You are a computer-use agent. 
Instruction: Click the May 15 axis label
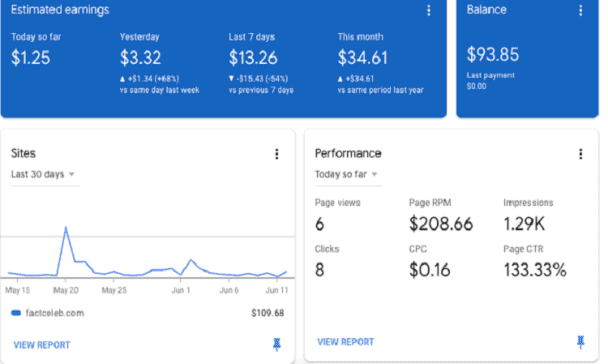[x=17, y=290]
